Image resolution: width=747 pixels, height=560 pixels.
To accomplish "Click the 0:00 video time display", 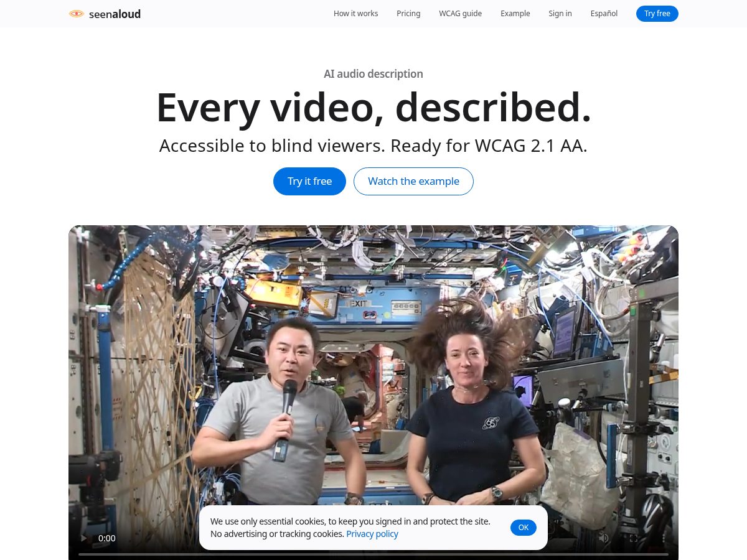I will [107, 538].
